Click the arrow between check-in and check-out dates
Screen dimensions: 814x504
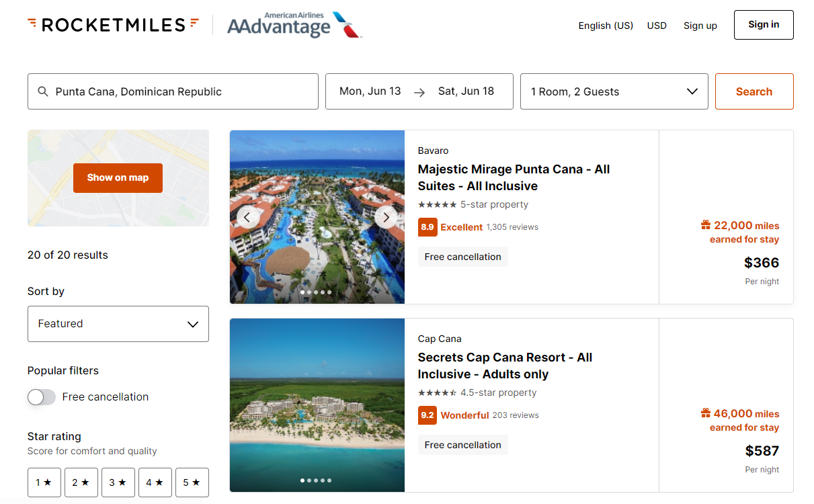pyautogui.click(x=419, y=91)
